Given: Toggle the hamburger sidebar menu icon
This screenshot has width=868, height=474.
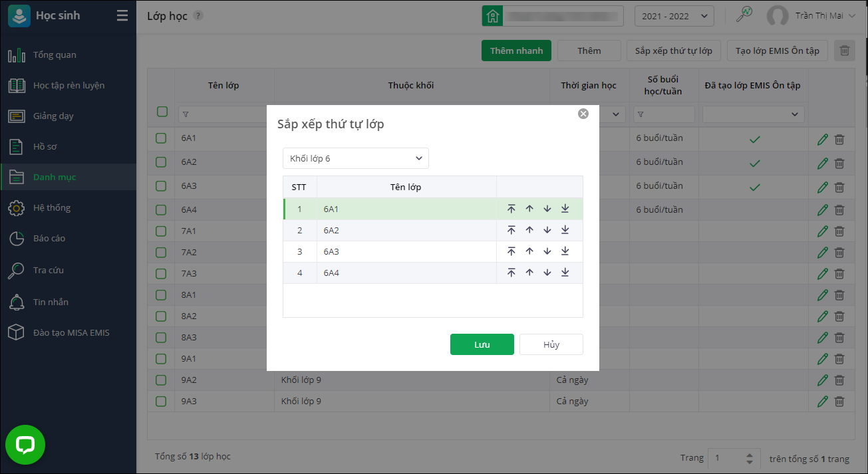Looking at the screenshot, I should pos(122,16).
